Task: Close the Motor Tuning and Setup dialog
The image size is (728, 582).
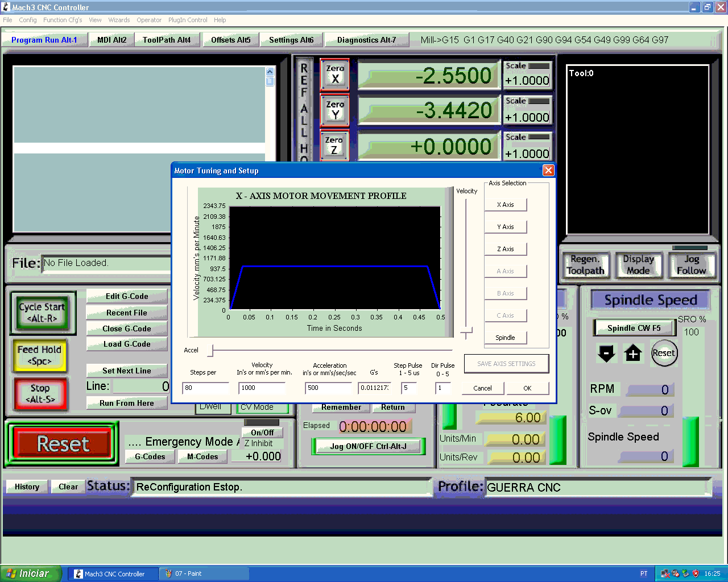Action: [548, 171]
